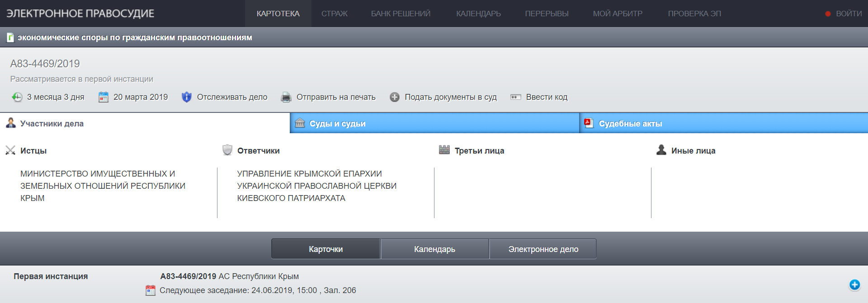Select the Карточки view button
Screen dimensions: 868x303
pyautogui.click(x=325, y=249)
